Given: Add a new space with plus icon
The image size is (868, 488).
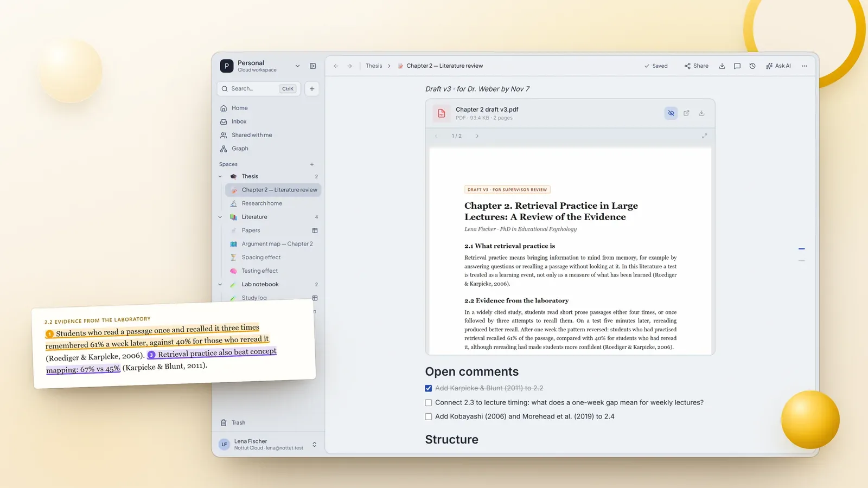Looking at the screenshot, I should [312, 164].
